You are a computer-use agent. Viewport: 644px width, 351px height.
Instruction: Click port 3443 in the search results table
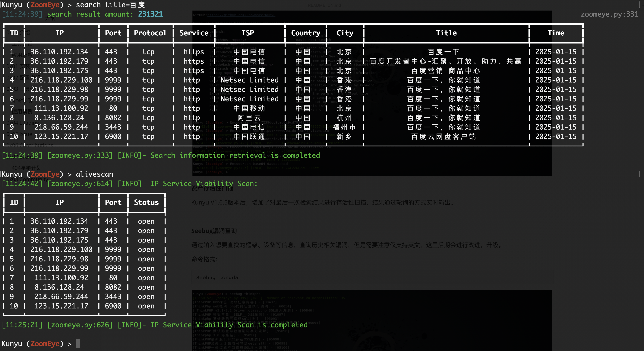pos(113,127)
